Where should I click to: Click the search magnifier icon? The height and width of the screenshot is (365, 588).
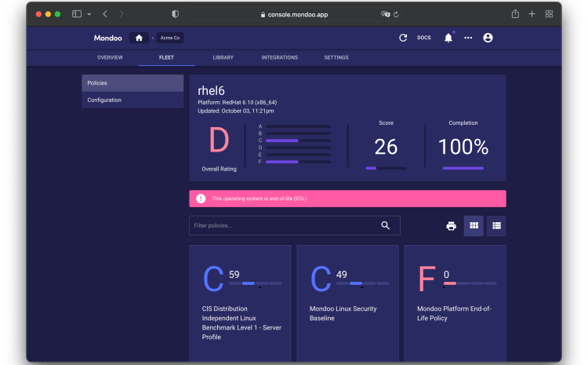click(385, 225)
